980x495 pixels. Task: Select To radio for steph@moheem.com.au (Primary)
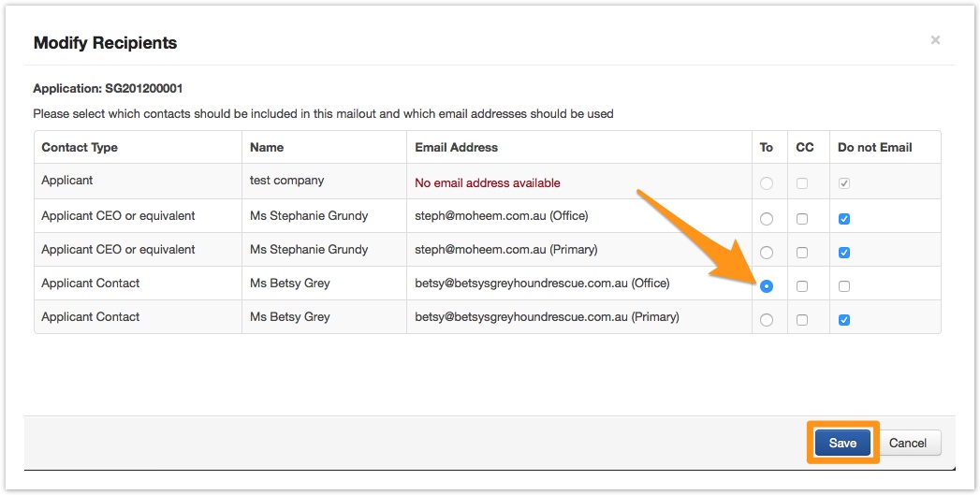coord(767,253)
